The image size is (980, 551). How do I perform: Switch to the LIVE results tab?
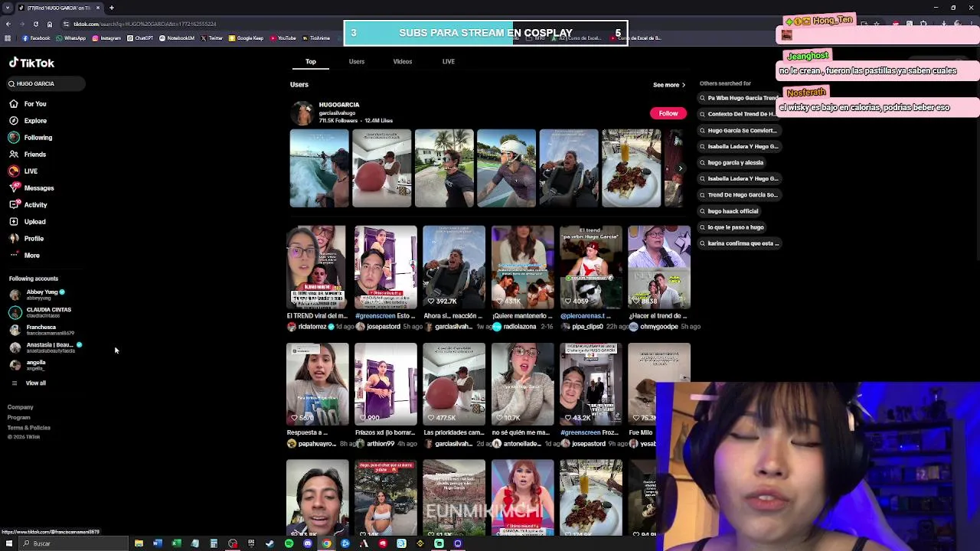point(448,61)
